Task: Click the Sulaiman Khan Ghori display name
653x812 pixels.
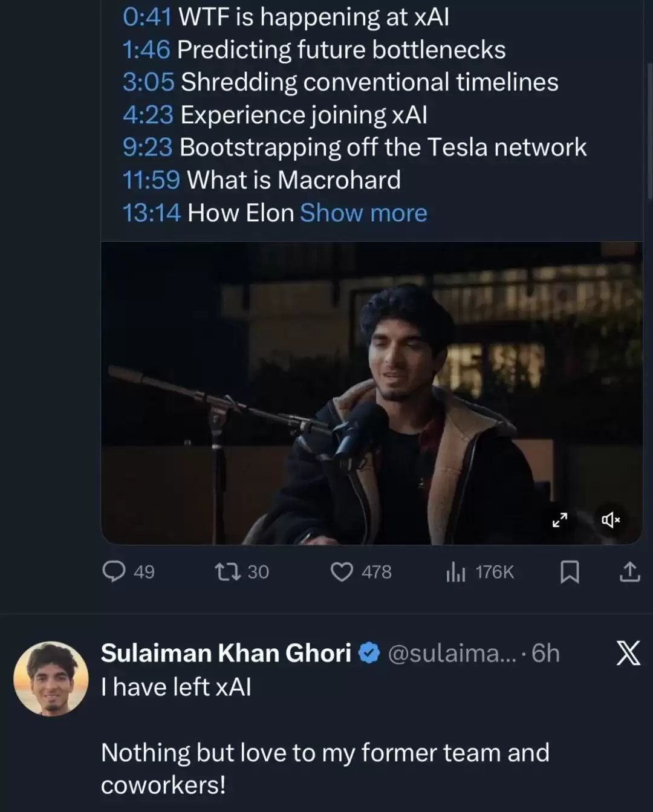Action: [x=226, y=654]
